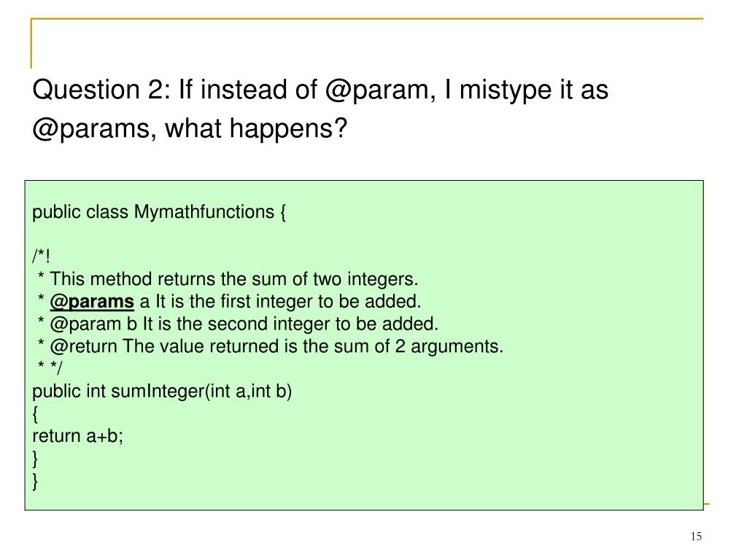Viewport: 747px width, 560px height.
Task: Click the slide title 'Question 2' heading
Action: pyautogui.click(x=320, y=109)
